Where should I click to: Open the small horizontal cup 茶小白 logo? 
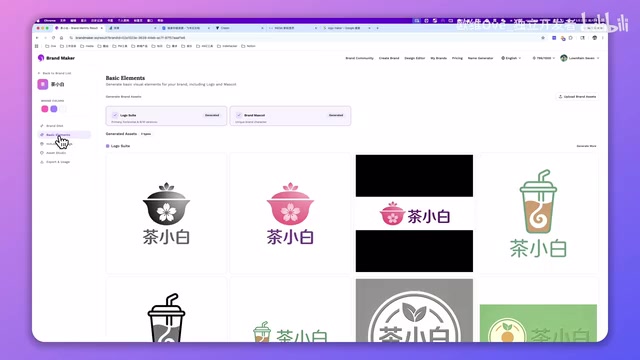tap(290, 310)
